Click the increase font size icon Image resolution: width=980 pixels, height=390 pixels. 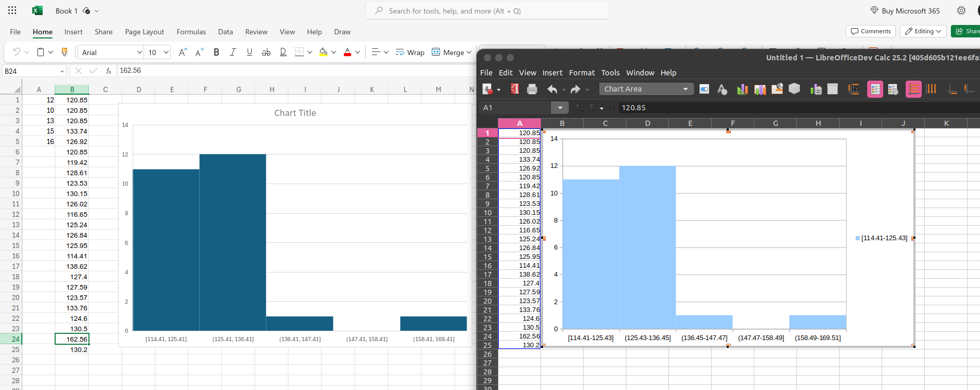[183, 52]
